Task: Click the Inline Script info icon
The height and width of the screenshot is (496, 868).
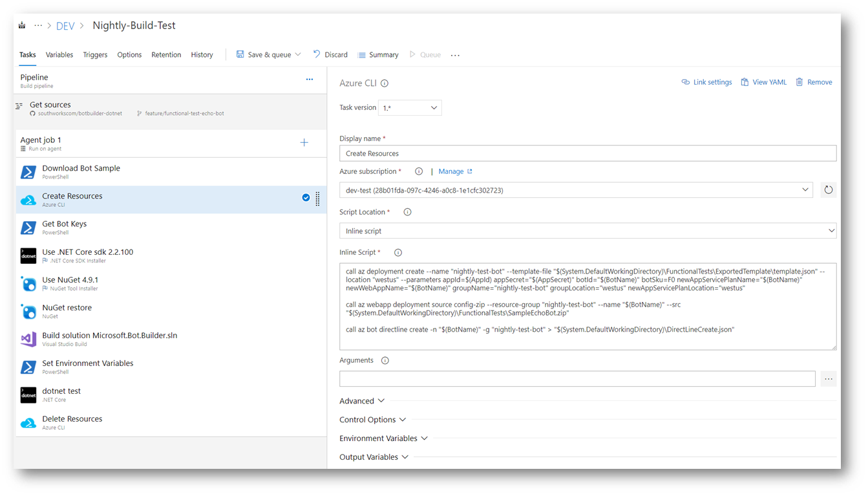Action: (398, 253)
